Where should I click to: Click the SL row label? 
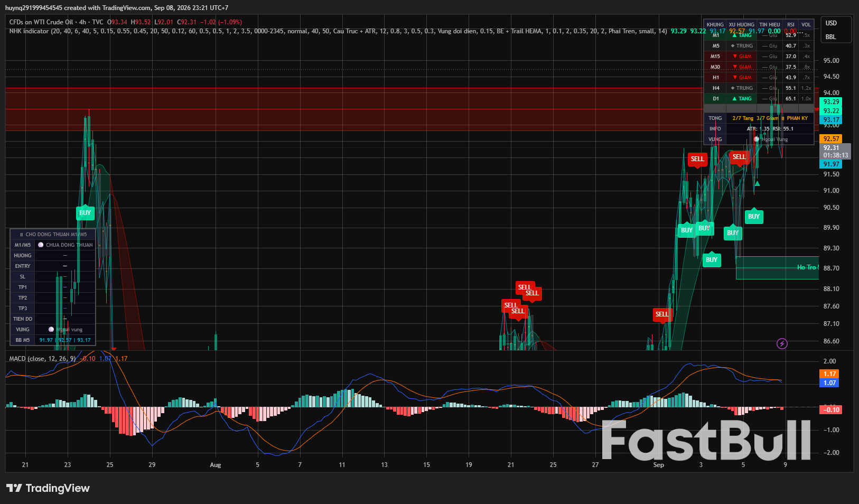coord(23,277)
